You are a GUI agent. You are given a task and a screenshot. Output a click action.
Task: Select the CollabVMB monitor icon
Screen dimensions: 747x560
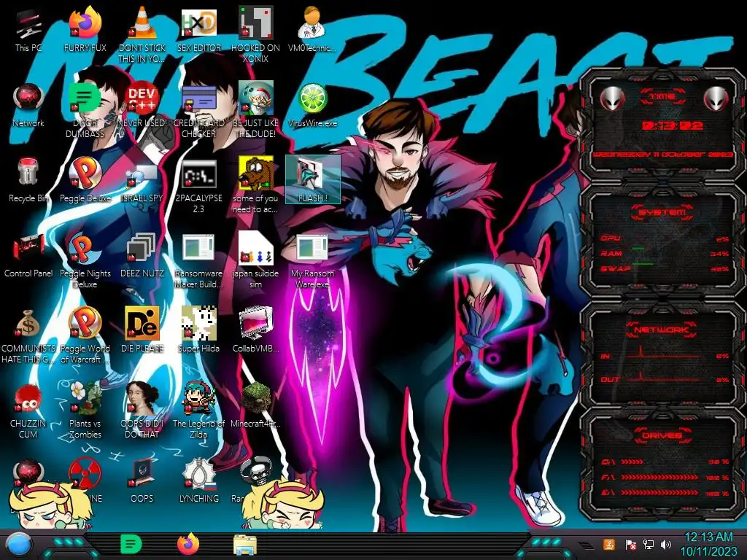click(x=255, y=330)
